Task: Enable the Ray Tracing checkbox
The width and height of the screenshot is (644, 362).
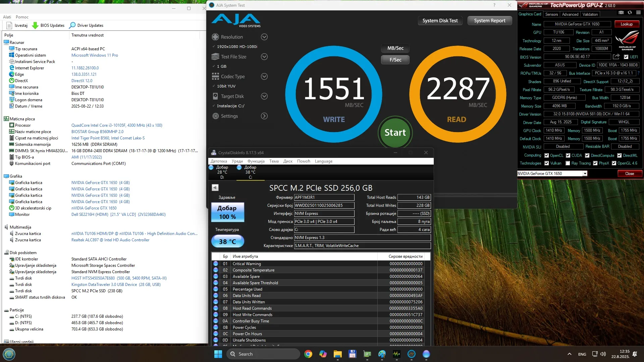Action: pos(568,163)
